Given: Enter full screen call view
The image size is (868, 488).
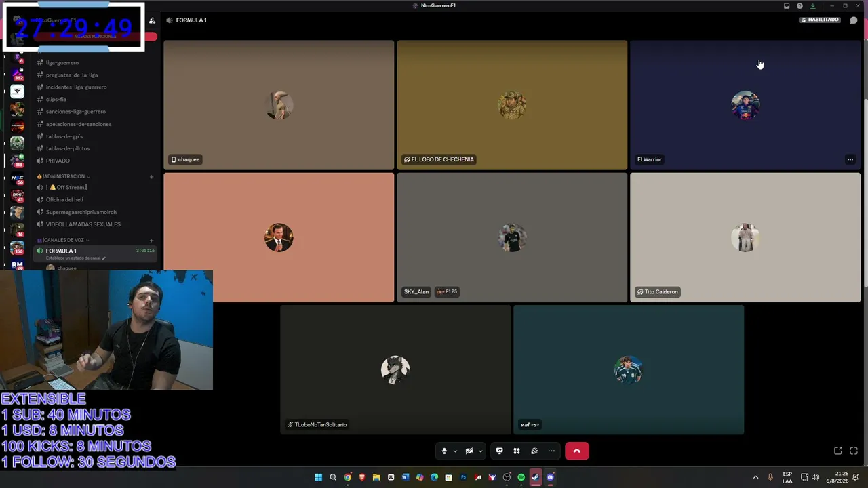Looking at the screenshot, I should [854, 451].
